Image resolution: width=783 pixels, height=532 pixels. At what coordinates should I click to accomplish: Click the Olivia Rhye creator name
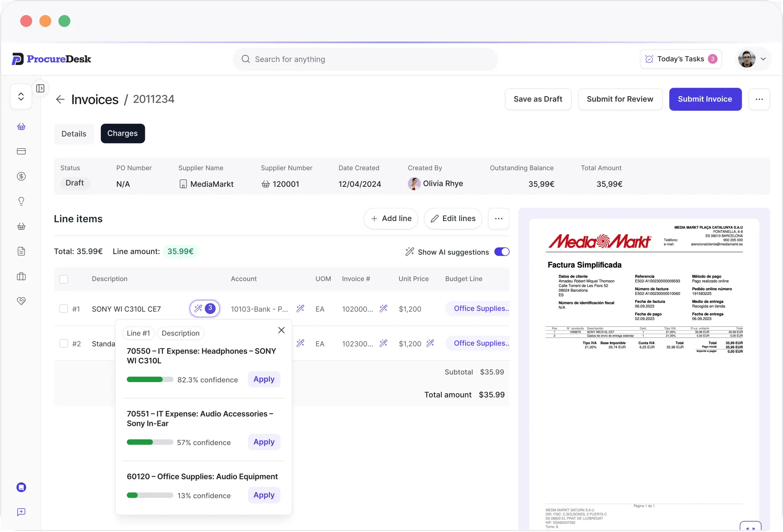[x=443, y=184]
